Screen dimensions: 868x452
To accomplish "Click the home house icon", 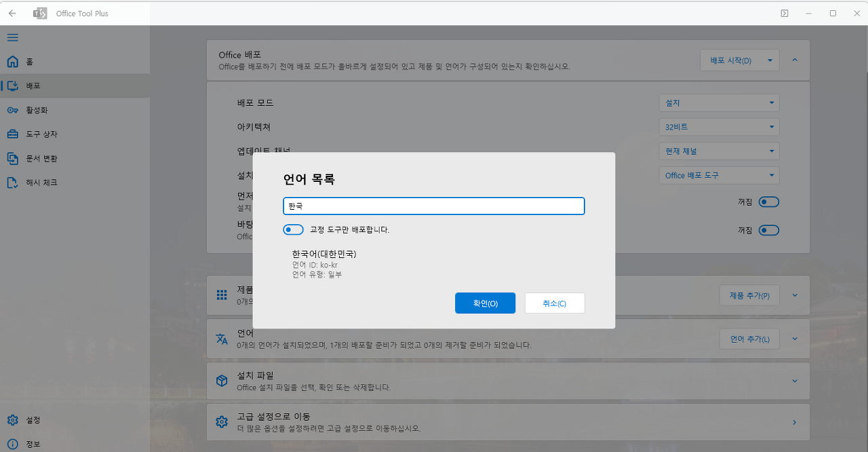I will (x=13, y=62).
